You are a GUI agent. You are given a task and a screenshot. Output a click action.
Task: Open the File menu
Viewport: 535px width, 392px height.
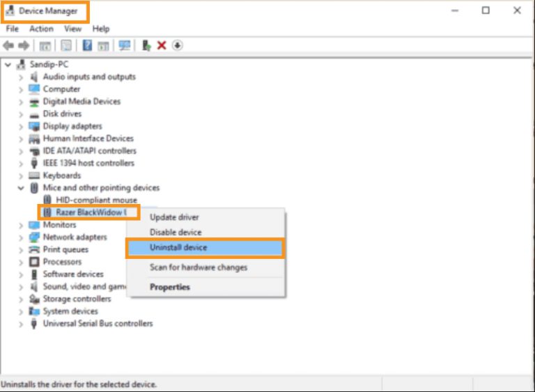(x=13, y=29)
